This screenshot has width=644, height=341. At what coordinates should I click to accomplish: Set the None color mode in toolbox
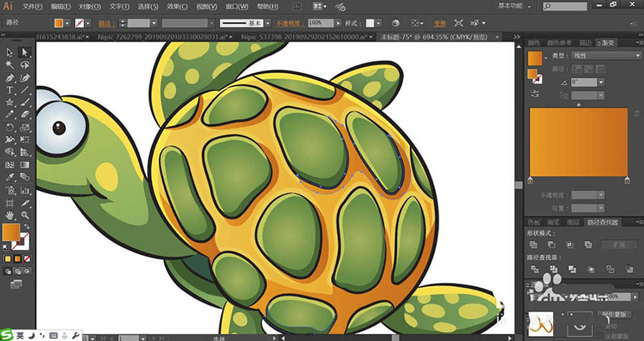click(27, 258)
